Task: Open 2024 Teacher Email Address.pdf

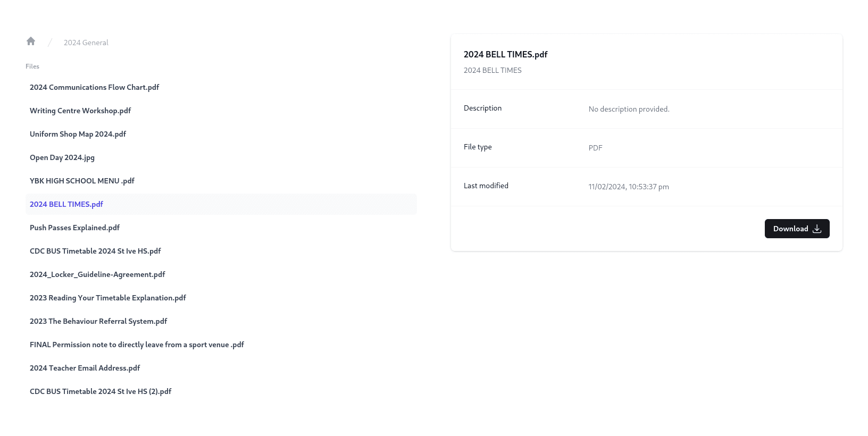Action: coord(85,368)
